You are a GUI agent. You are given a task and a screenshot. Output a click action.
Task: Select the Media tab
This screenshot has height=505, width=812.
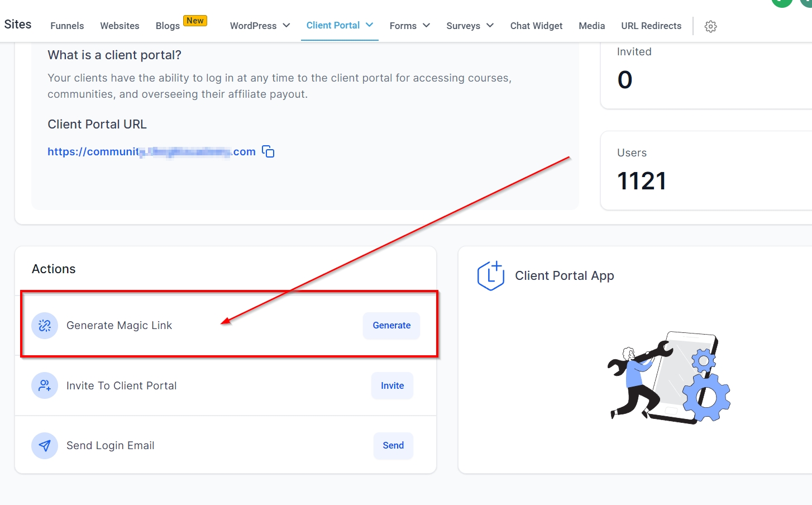tap(591, 26)
